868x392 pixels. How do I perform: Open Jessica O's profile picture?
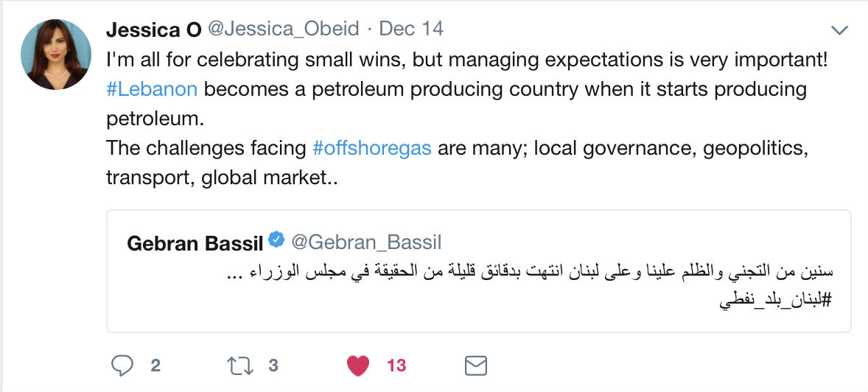[x=56, y=53]
